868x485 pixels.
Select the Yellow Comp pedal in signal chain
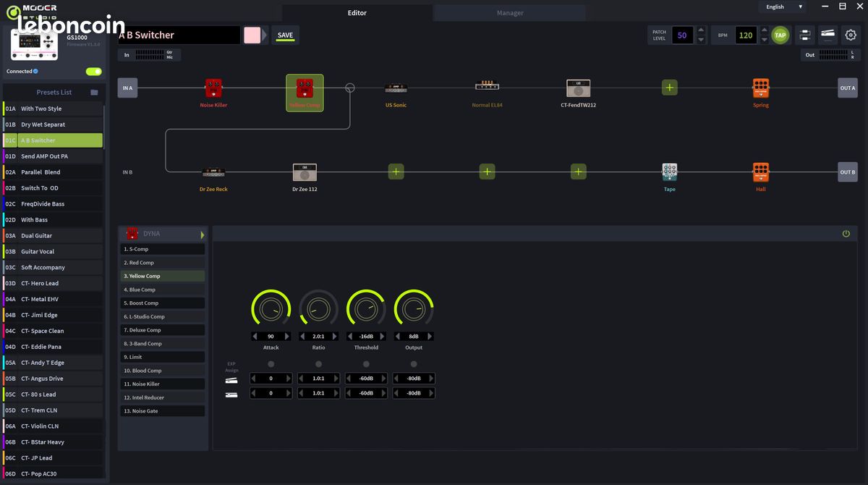pyautogui.click(x=305, y=93)
